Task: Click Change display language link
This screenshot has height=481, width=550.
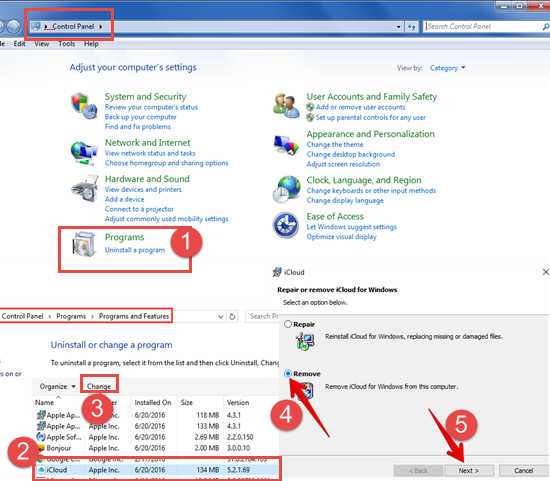Action: click(x=345, y=201)
